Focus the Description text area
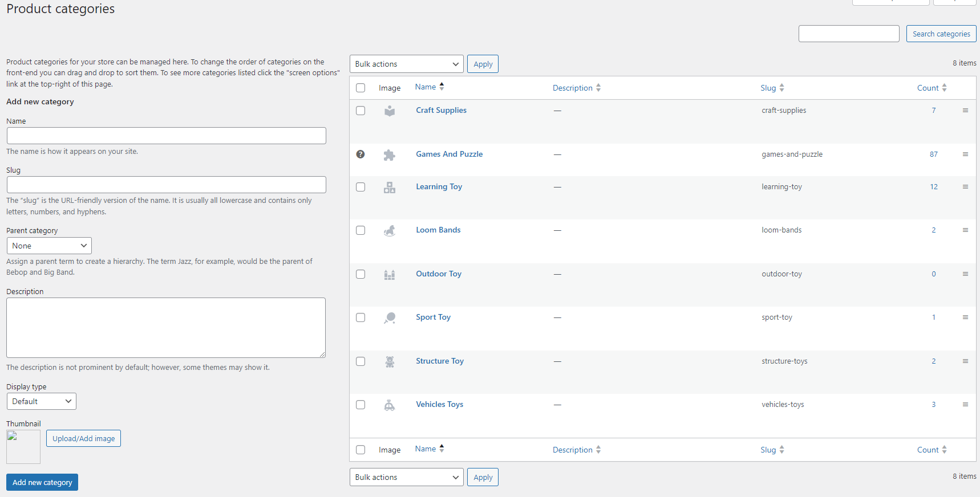 [166, 328]
